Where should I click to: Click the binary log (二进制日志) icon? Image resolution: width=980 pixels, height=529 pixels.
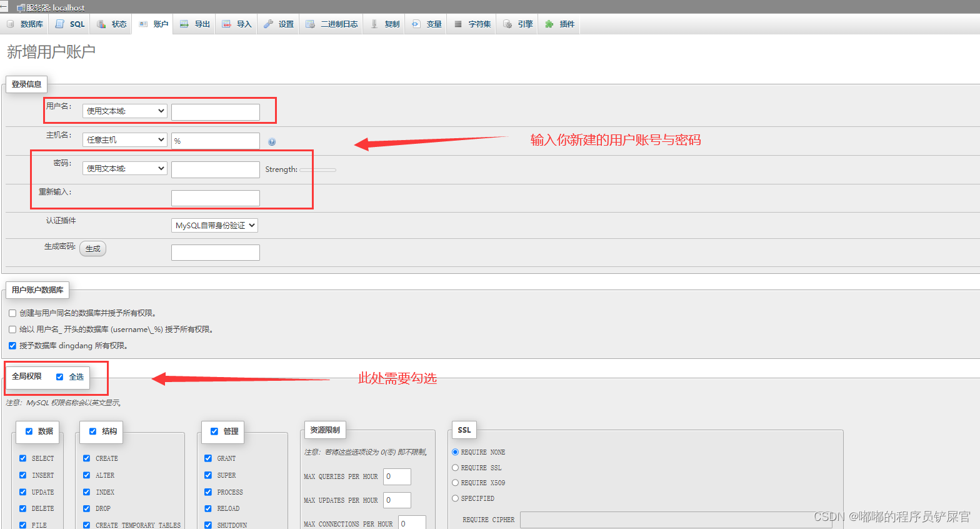[310, 24]
